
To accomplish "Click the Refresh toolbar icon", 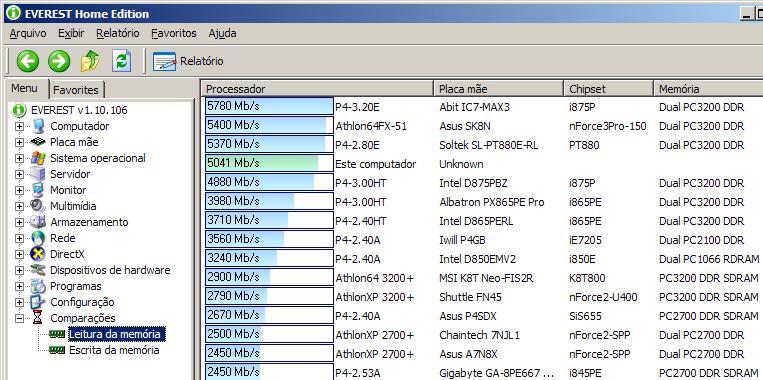I will pos(122,61).
